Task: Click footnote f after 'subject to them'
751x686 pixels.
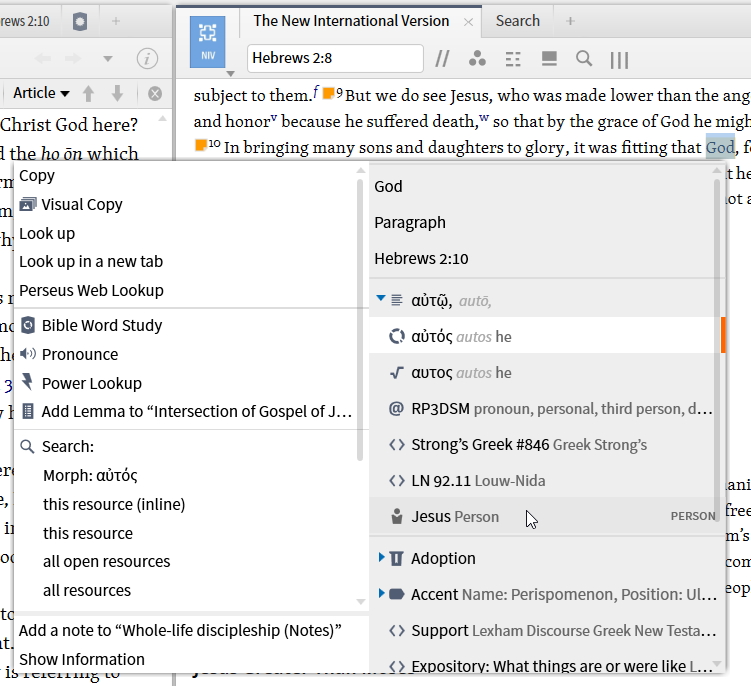Action: (316, 90)
